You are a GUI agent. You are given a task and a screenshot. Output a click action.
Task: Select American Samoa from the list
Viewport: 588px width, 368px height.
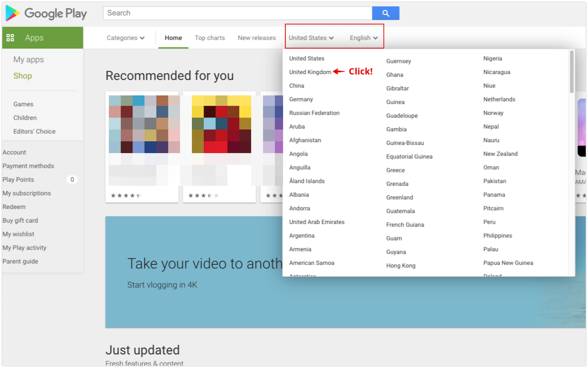point(311,263)
